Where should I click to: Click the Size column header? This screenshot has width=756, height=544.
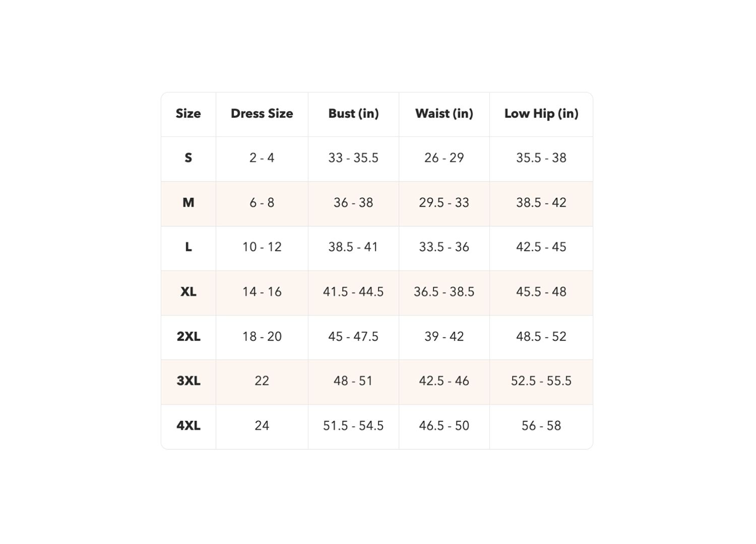(188, 114)
